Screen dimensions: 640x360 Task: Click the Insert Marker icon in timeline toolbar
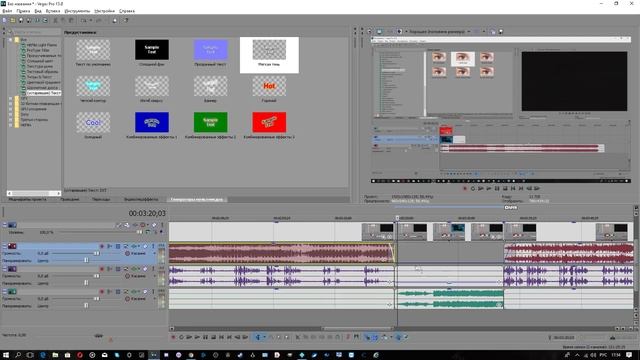tap(348, 337)
